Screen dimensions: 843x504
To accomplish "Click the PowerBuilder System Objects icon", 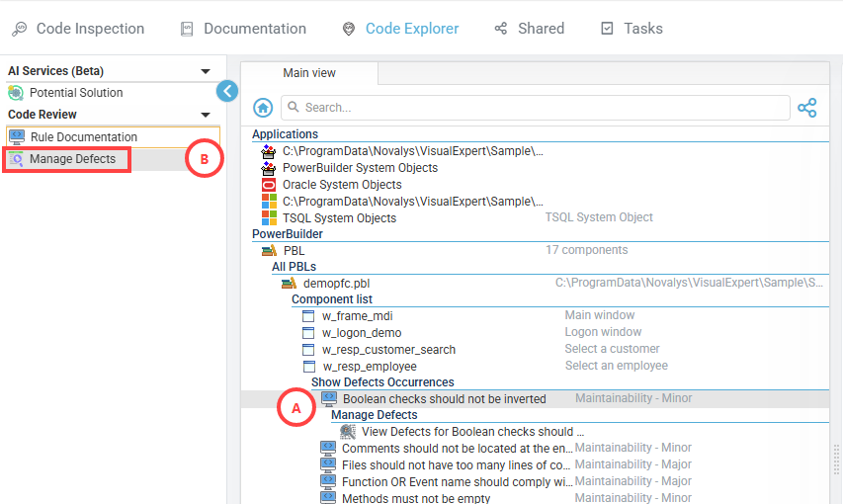I will pyautogui.click(x=268, y=168).
